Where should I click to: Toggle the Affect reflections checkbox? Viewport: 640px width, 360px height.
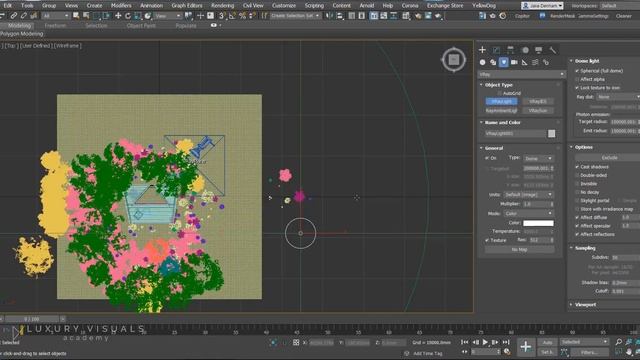577,234
